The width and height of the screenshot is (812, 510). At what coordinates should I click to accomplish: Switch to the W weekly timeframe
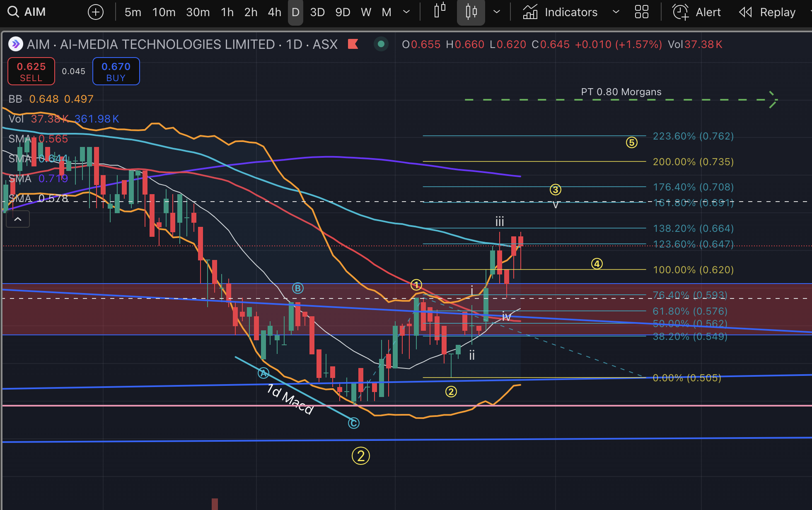(x=366, y=12)
